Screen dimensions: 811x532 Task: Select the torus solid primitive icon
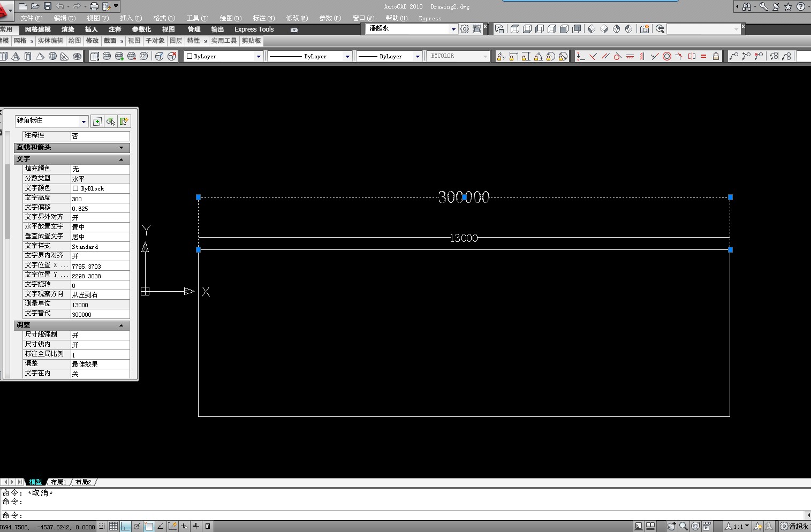(77, 56)
